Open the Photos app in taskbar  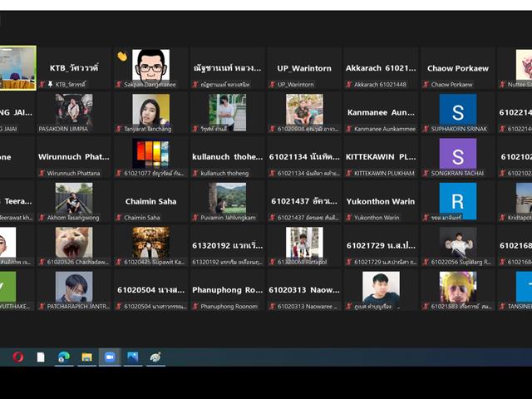(133, 357)
